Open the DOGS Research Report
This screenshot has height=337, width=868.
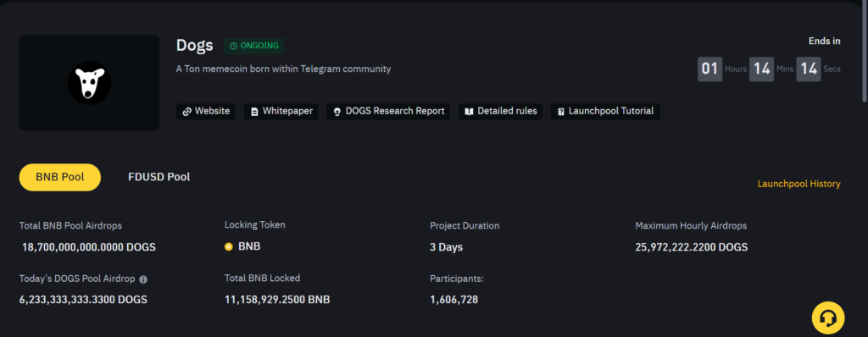point(388,111)
